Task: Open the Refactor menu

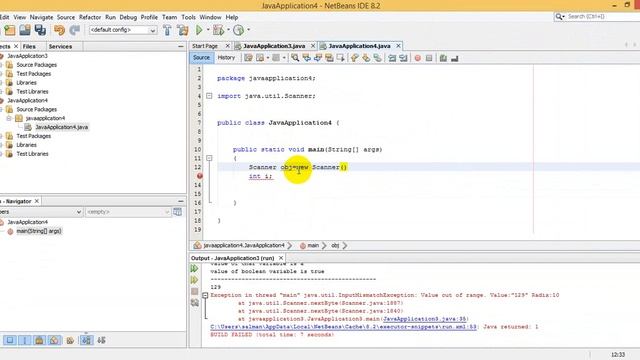Action: (90, 17)
